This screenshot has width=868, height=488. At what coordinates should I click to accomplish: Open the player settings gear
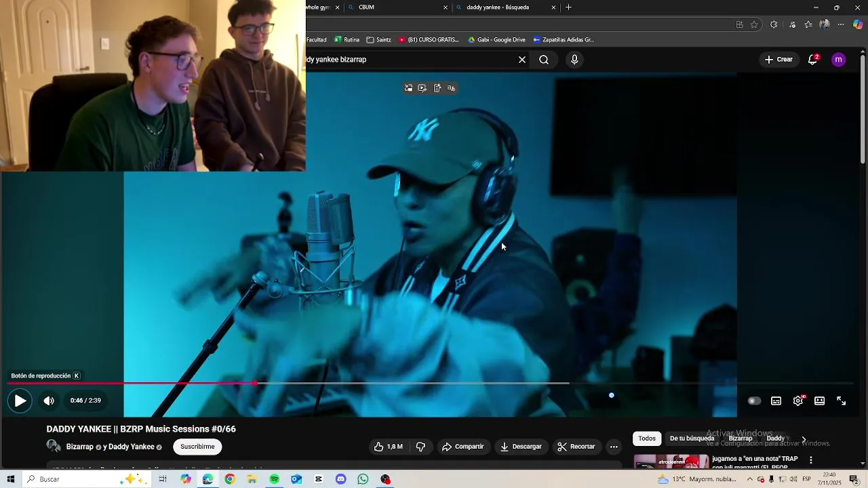click(x=798, y=401)
